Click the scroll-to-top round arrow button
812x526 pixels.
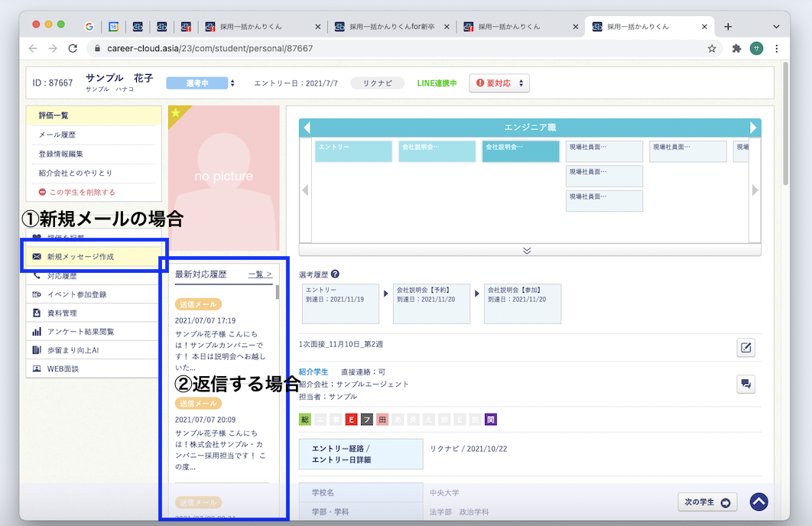point(758,502)
